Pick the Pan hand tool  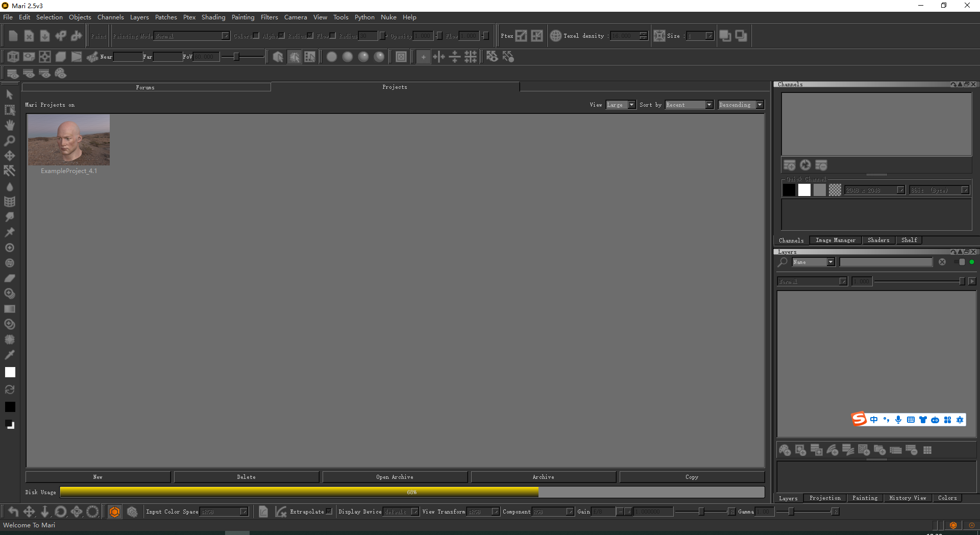[10, 125]
